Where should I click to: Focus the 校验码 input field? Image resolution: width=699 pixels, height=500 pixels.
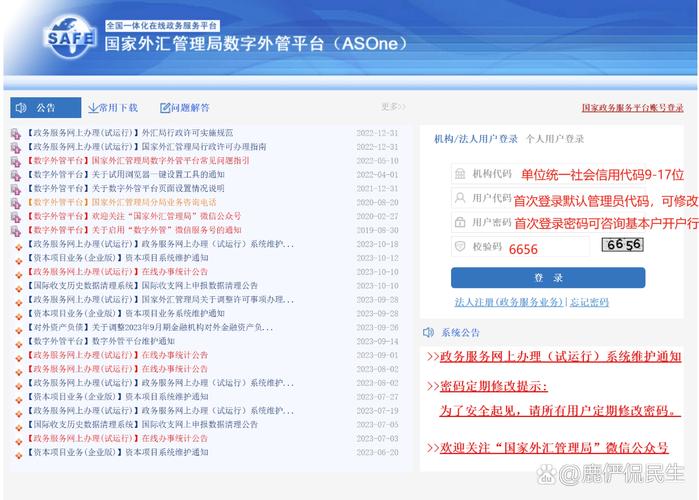coord(520,246)
